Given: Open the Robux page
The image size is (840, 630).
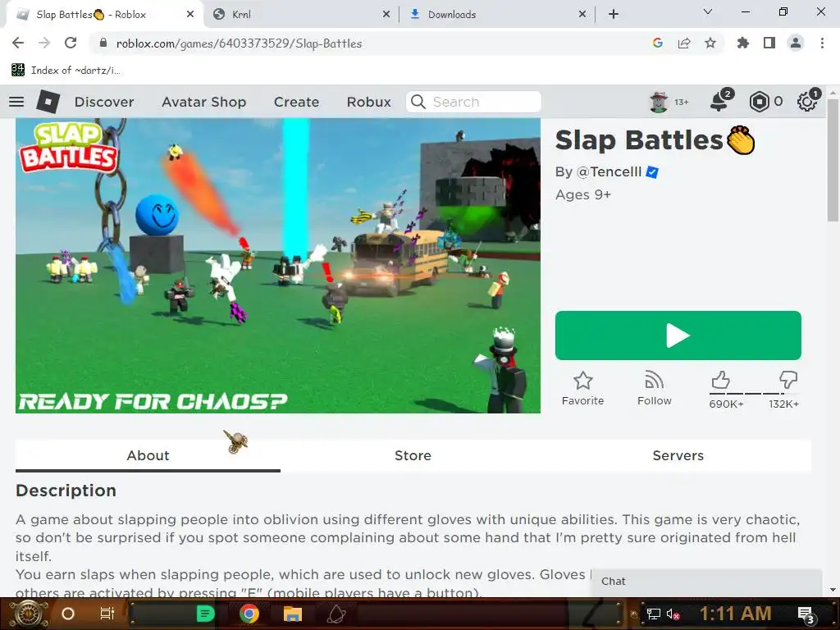Looking at the screenshot, I should coord(368,102).
